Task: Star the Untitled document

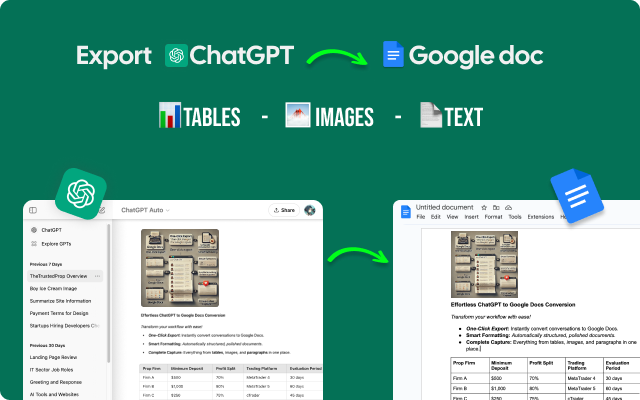Action: pos(484,208)
